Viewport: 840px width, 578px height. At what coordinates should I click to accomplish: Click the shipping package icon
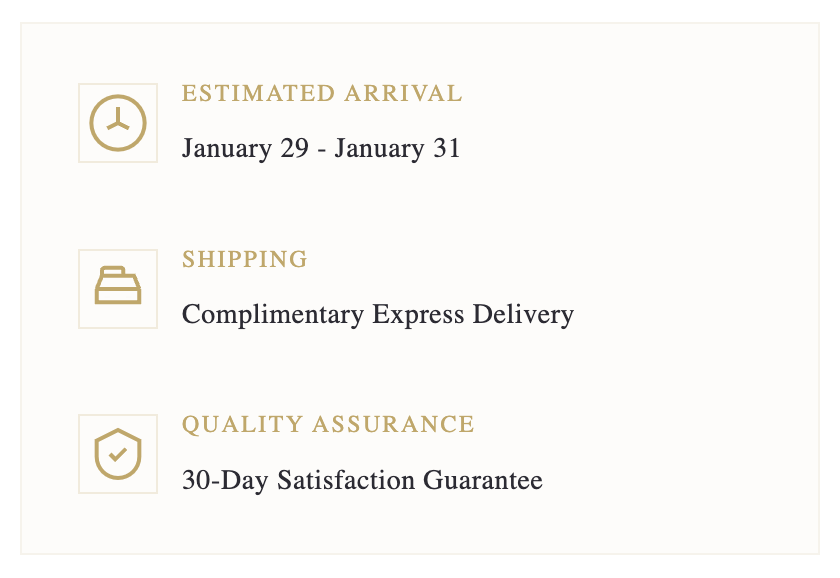[118, 288]
